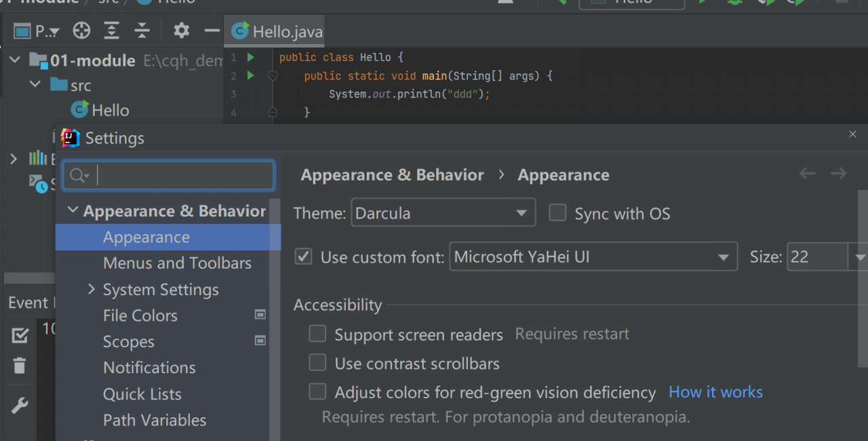
Task: Open Scopes settings page
Action: [x=129, y=342]
